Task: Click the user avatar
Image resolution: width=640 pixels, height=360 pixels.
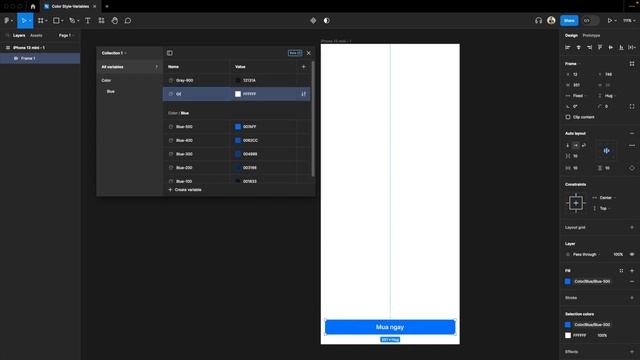Action: click(x=551, y=20)
